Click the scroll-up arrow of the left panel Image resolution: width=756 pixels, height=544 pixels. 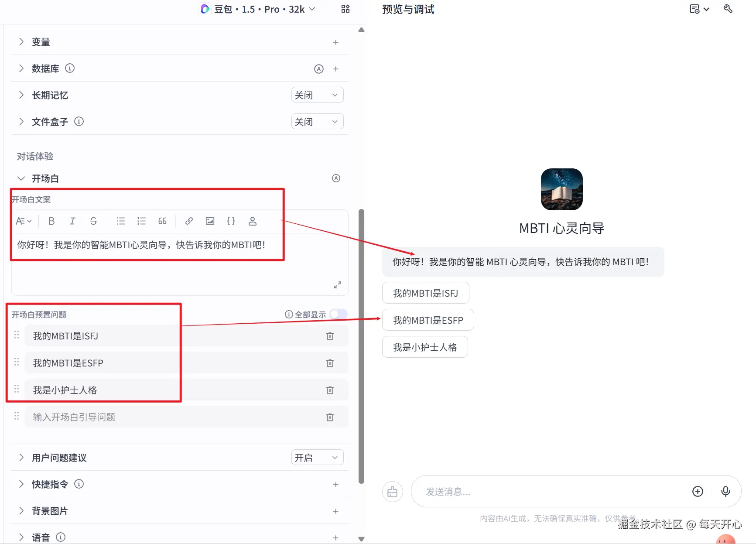(361, 30)
